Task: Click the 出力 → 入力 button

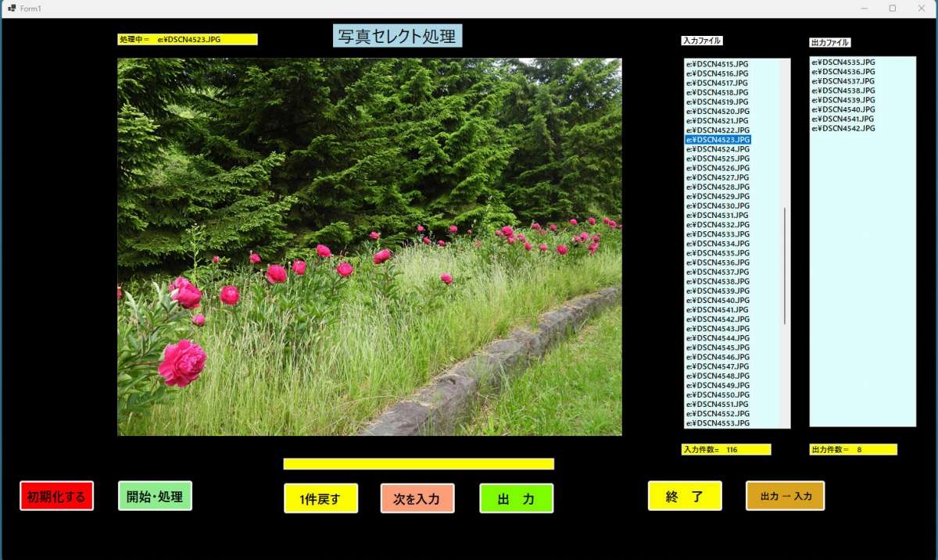Action: click(785, 496)
